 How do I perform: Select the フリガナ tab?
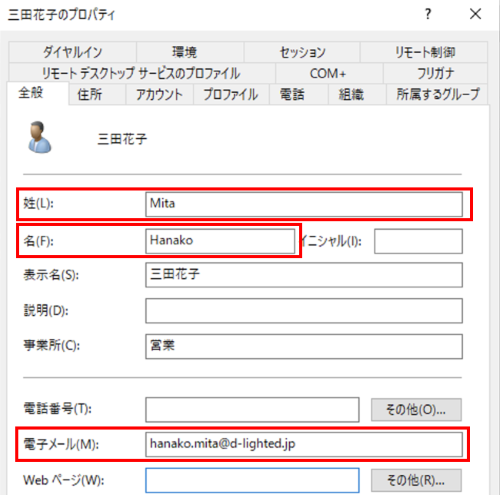[435, 73]
